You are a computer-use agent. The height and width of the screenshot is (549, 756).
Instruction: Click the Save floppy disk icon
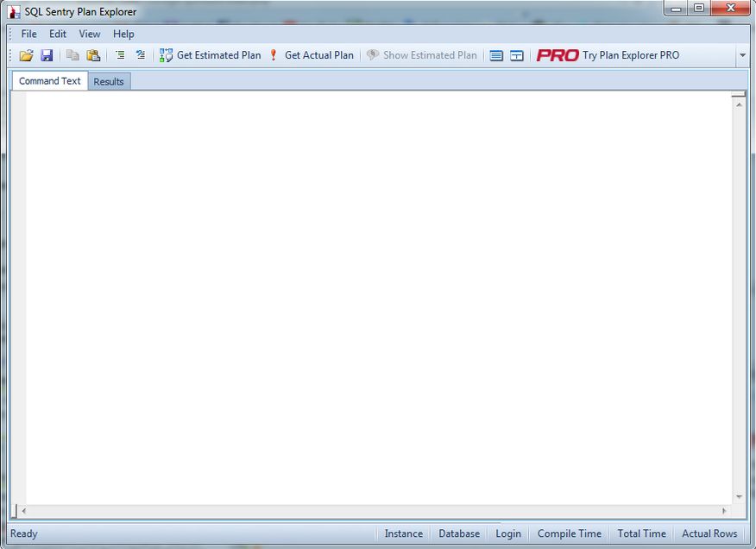(47, 55)
